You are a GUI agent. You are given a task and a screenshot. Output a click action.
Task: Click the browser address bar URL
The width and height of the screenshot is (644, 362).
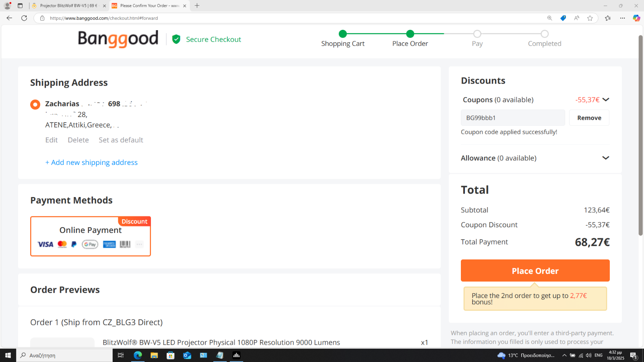tap(104, 18)
